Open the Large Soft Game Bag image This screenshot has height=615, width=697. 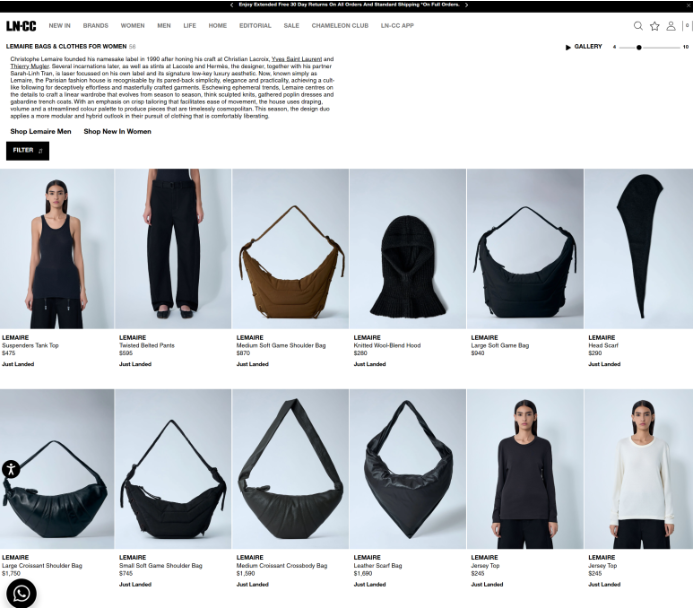(x=525, y=249)
